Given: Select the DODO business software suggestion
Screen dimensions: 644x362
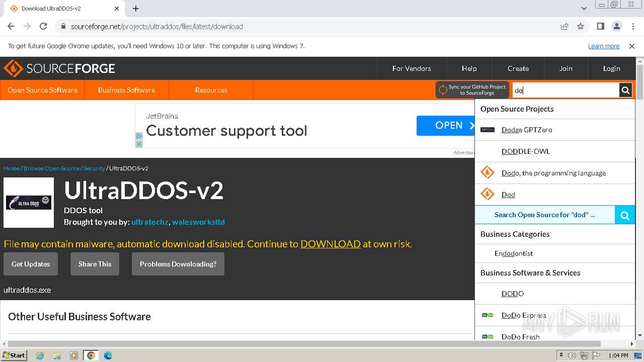Looking at the screenshot, I should pyautogui.click(x=555, y=294).
